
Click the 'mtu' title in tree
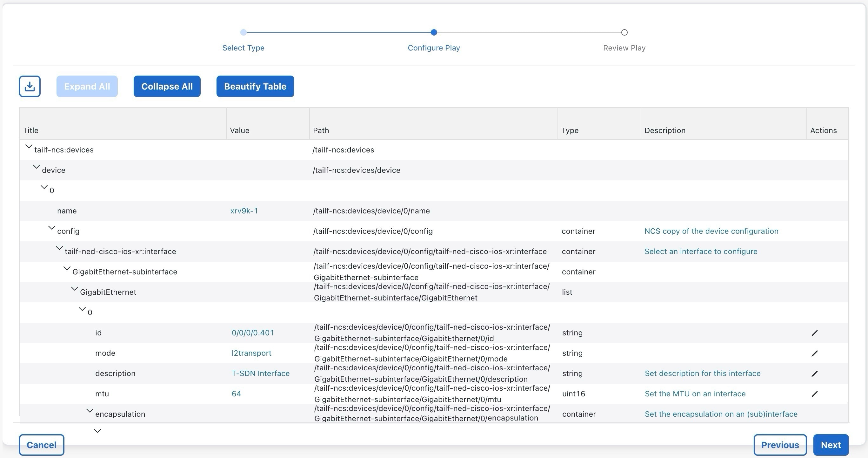(102, 394)
